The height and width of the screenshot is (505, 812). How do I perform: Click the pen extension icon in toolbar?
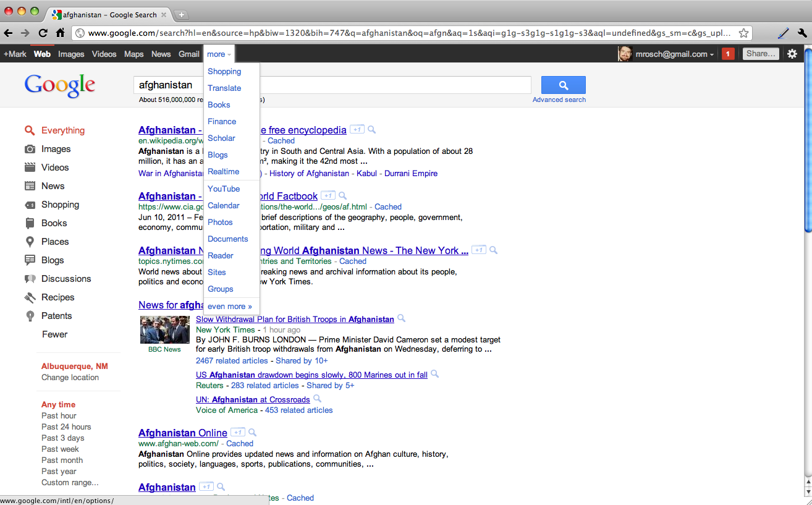tap(783, 33)
